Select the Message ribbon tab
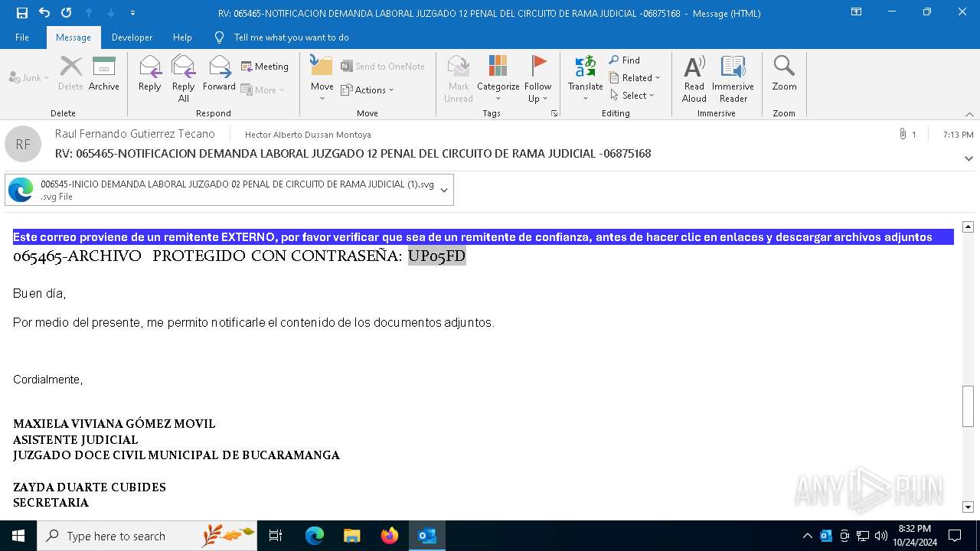This screenshot has width=980, height=551. 73,37
